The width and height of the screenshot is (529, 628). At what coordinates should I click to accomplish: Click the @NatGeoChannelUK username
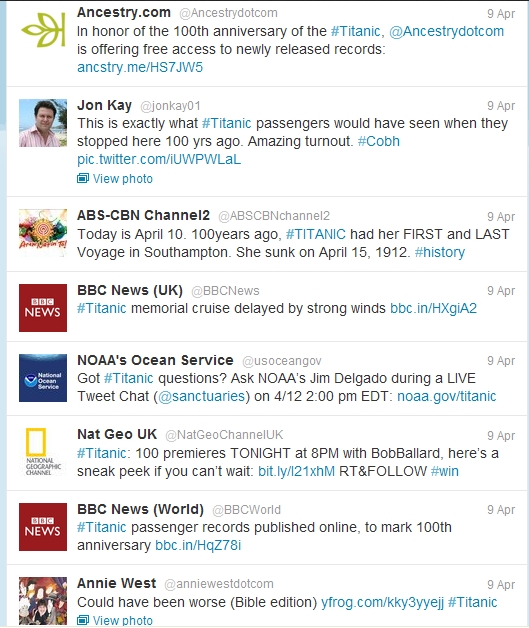pos(224,435)
